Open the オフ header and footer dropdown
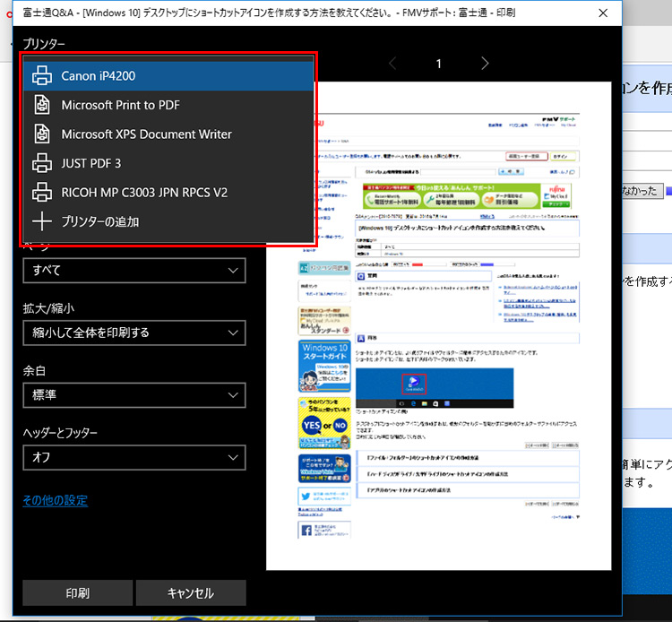Viewport: 672px width, 622px height. [134, 457]
